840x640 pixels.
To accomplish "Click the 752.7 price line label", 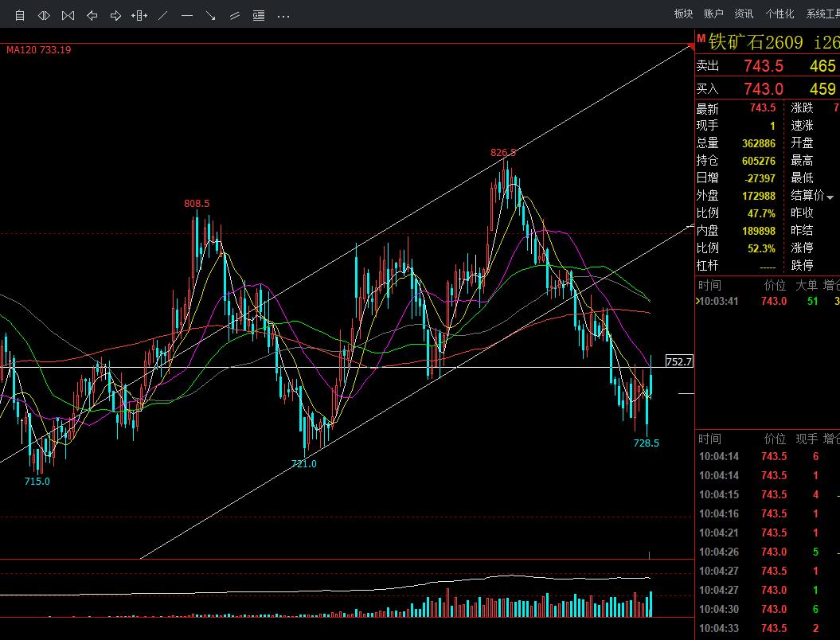I will tap(678, 361).
